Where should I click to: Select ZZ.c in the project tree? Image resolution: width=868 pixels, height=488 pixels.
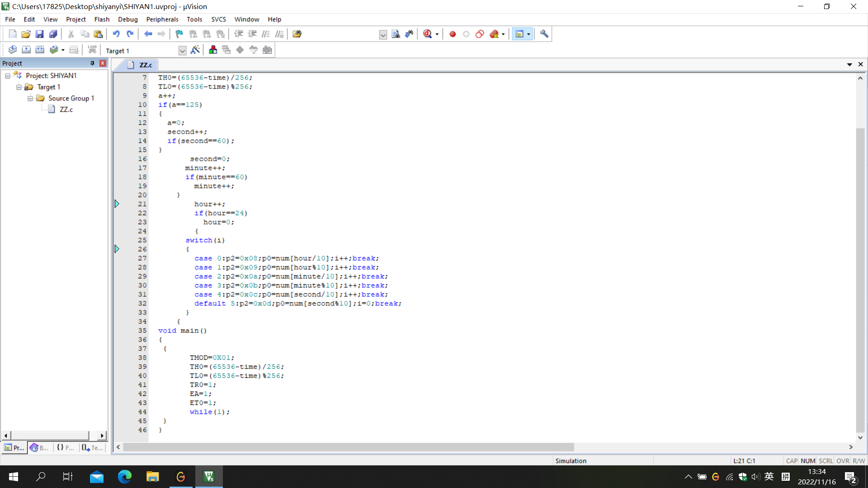pyautogui.click(x=66, y=109)
